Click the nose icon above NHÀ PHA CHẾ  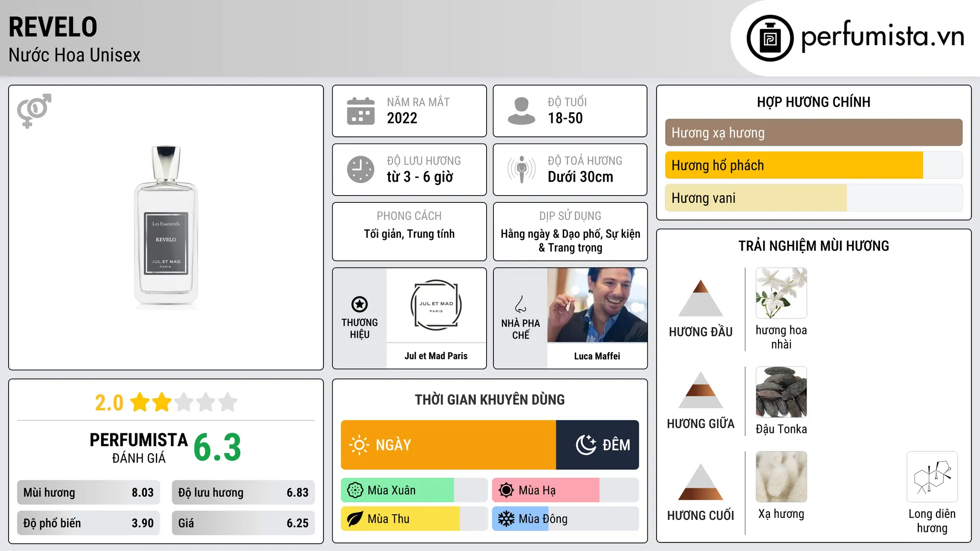click(x=521, y=304)
